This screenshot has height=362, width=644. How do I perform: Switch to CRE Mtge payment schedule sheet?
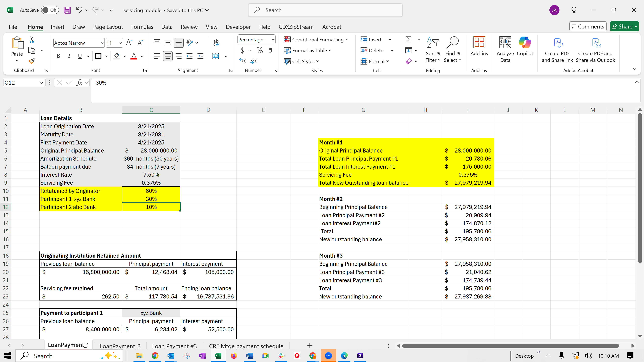click(x=246, y=346)
